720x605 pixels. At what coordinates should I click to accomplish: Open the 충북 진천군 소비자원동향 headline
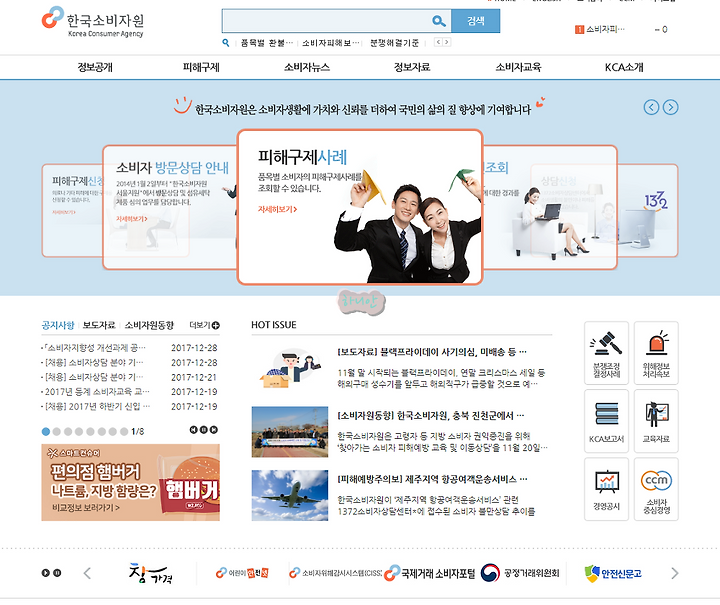pos(431,416)
